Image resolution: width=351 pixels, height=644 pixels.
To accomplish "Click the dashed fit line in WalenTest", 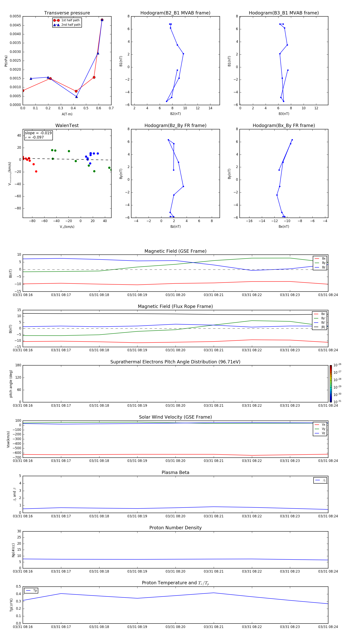I will pos(67,159).
